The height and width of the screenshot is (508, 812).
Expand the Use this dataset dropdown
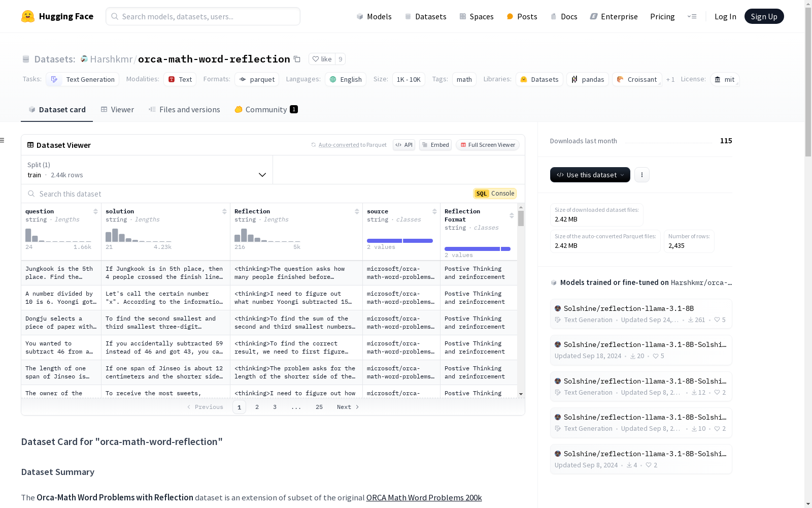[590, 175]
